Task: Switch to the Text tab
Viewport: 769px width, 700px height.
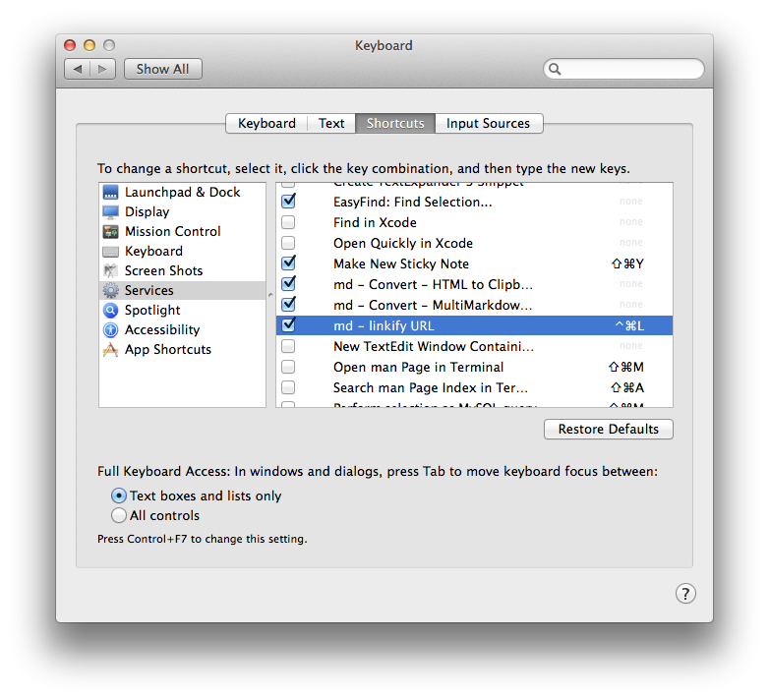Action: click(x=331, y=123)
